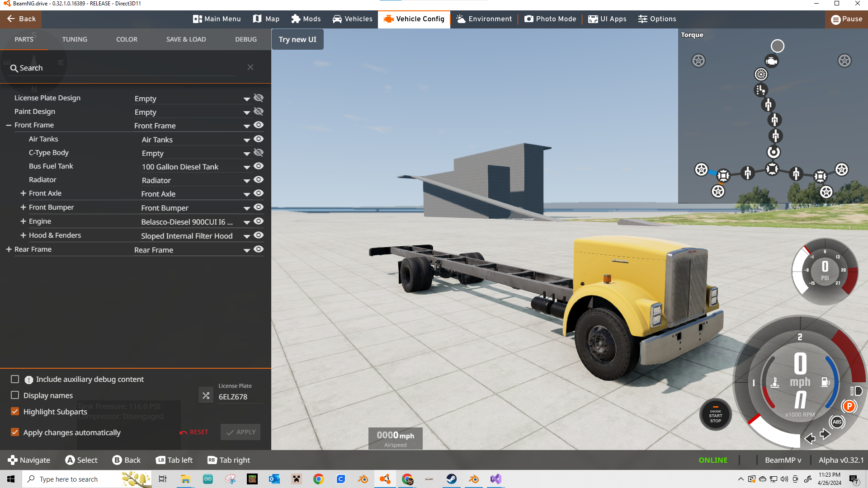Viewport: 868px width, 488px height.
Task: Click the engine icon in Torque diagram
Action: point(771,61)
